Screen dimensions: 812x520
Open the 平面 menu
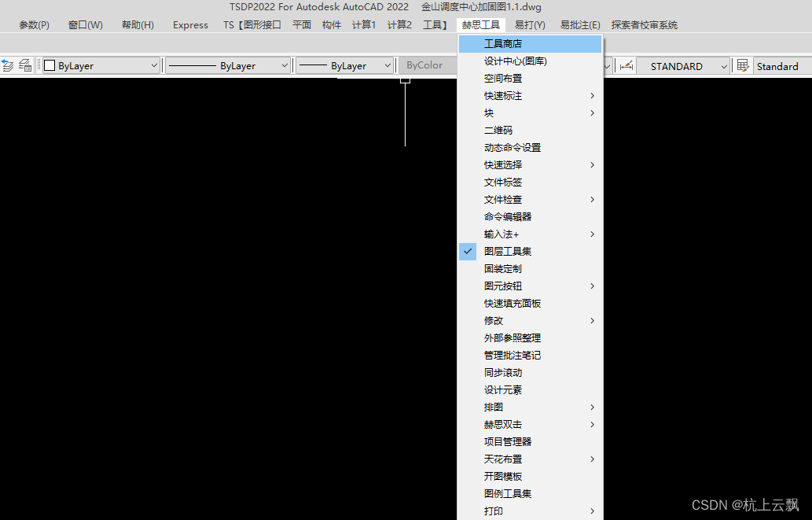(x=302, y=25)
